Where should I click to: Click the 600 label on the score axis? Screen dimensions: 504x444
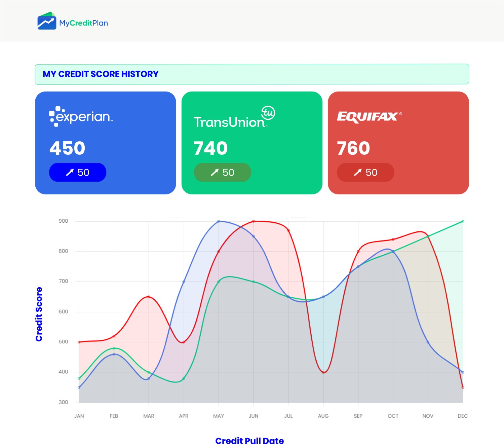(x=63, y=311)
